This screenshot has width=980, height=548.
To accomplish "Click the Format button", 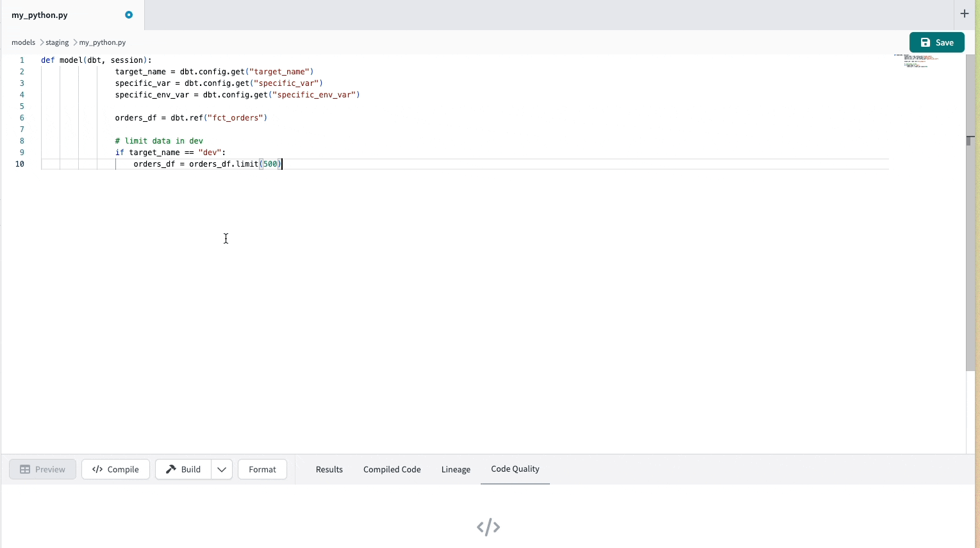I will coord(262,469).
